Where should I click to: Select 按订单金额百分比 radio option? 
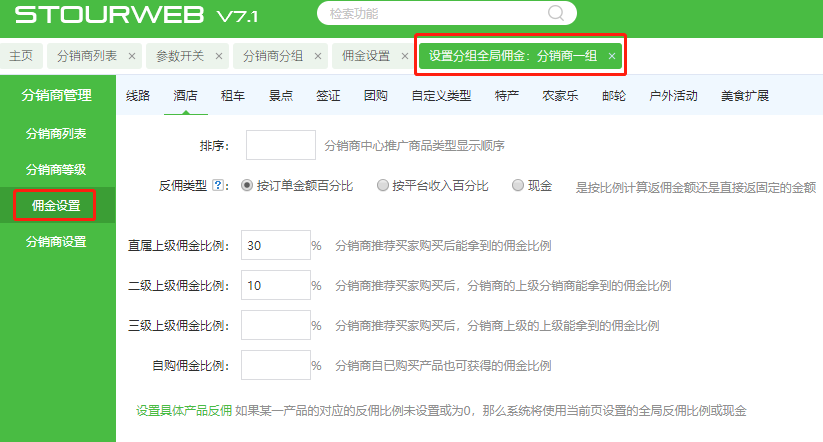click(x=247, y=186)
